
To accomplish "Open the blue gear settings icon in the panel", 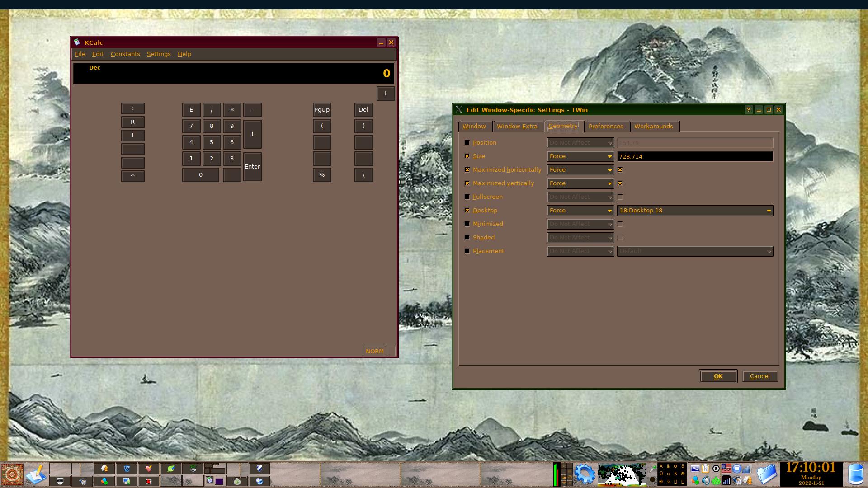I will click(585, 474).
